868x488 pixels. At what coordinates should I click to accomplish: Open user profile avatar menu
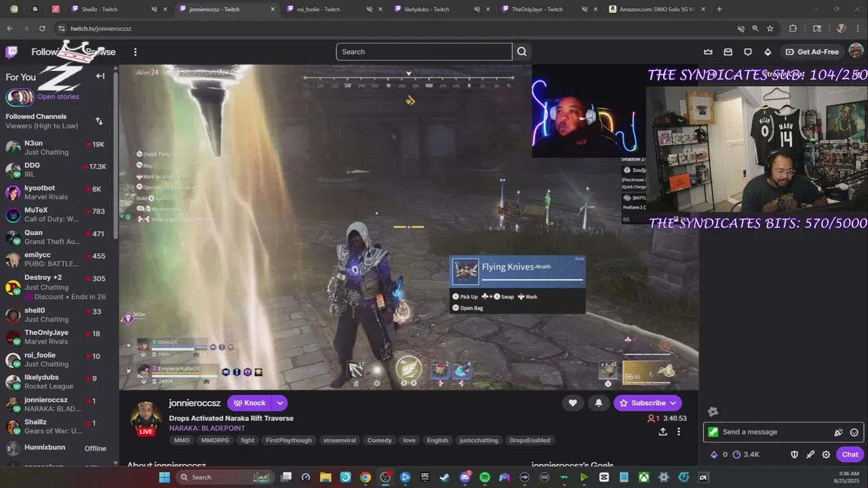point(856,52)
